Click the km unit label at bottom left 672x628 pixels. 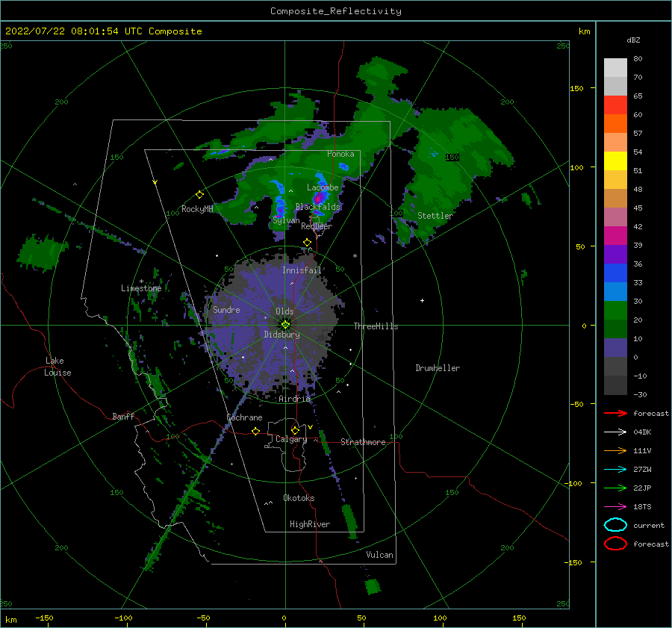(11, 620)
